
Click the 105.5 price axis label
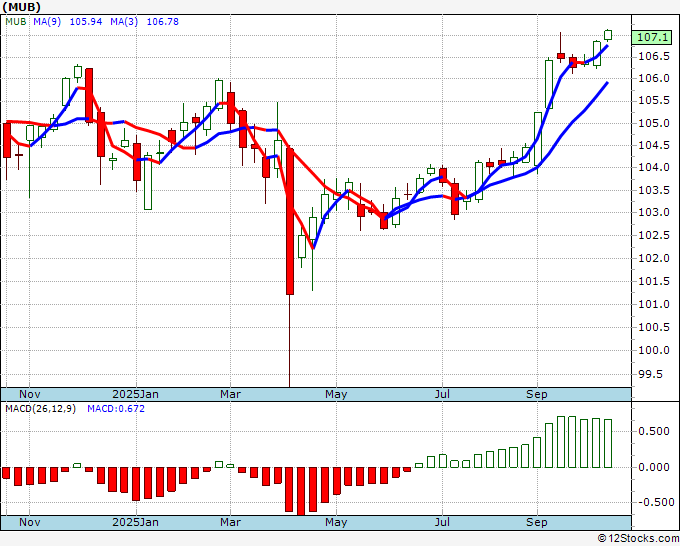(654, 101)
